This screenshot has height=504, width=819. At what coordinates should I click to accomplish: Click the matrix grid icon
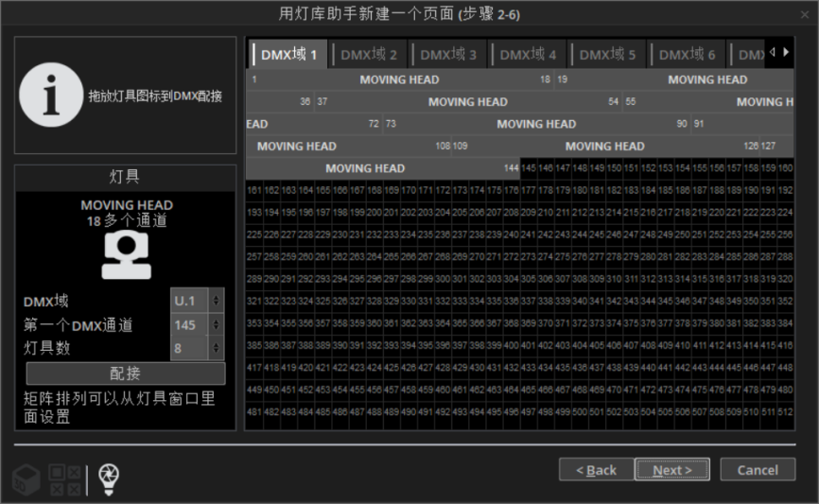coord(63,479)
